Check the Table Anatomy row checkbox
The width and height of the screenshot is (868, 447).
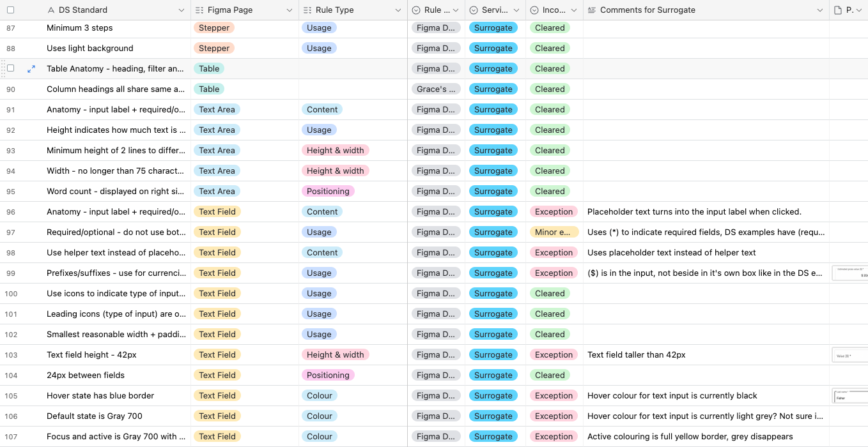click(10, 68)
